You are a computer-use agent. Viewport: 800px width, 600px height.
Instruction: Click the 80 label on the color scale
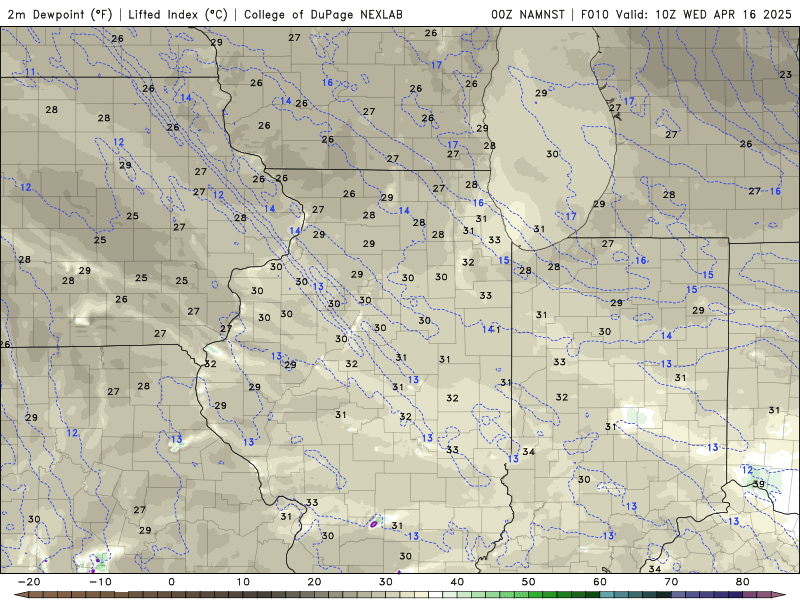tap(743, 582)
